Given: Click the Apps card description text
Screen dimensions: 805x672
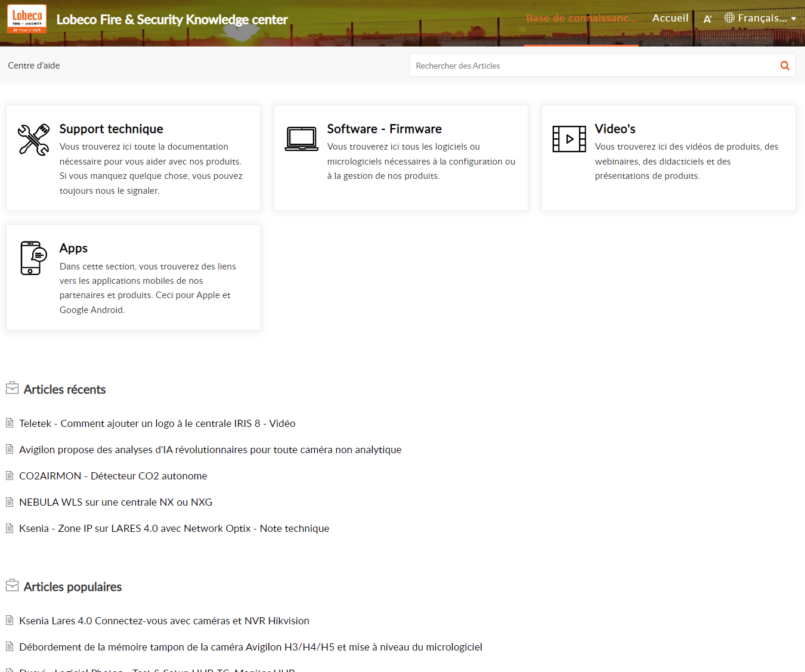Looking at the screenshot, I should point(148,288).
